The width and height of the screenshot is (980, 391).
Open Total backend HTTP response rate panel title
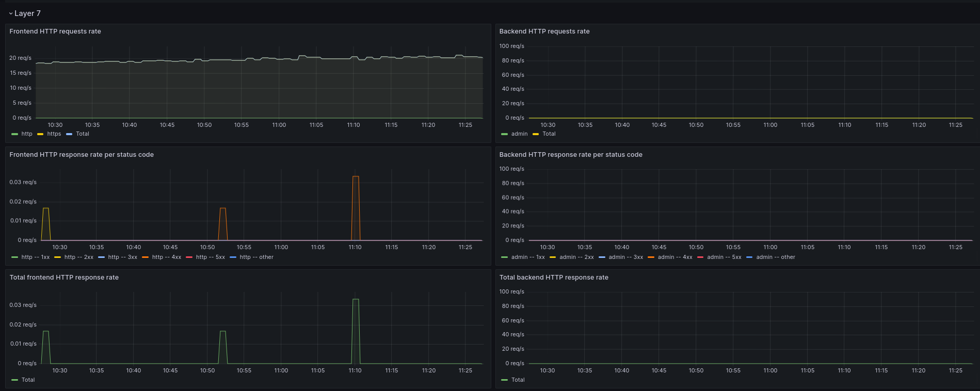tap(553, 278)
